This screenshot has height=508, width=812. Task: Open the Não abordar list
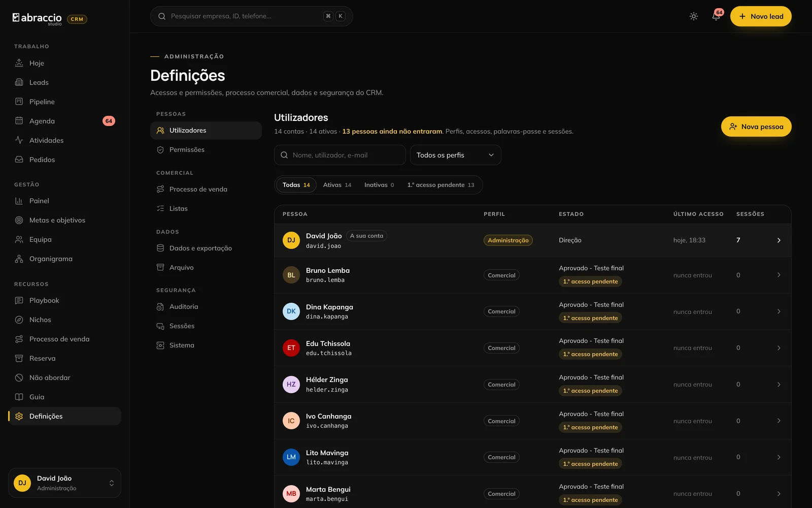coord(64,377)
